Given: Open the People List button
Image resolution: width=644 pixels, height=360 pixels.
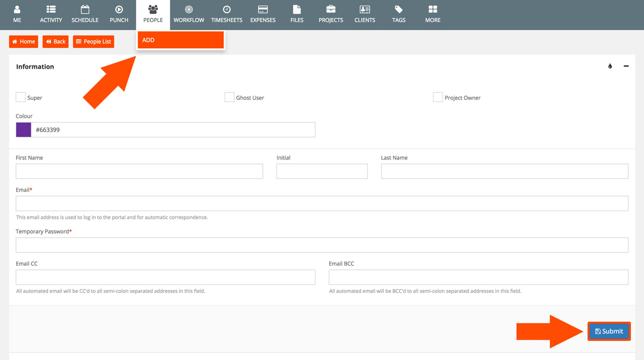Looking at the screenshot, I should click(x=93, y=42).
